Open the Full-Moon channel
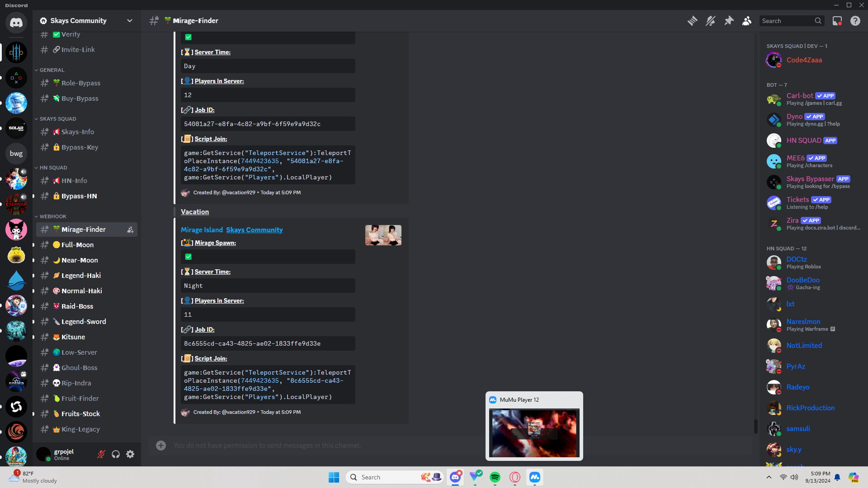Image resolution: width=868 pixels, height=488 pixels. click(87, 245)
